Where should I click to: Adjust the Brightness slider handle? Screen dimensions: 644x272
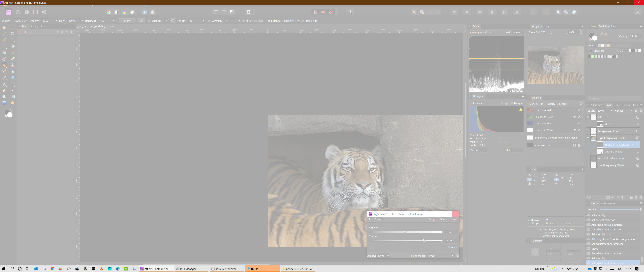(406, 232)
